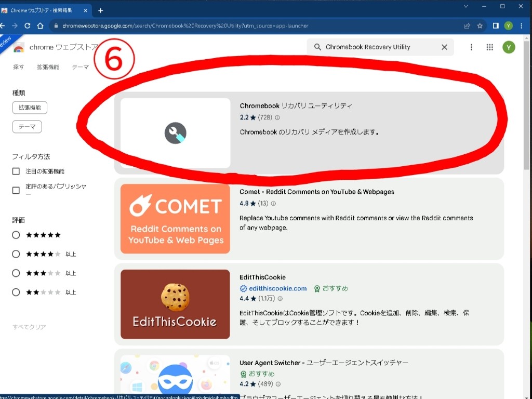532x399 pixels.
Task: Open the EditThisCookie thumbnail
Action: click(176, 304)
